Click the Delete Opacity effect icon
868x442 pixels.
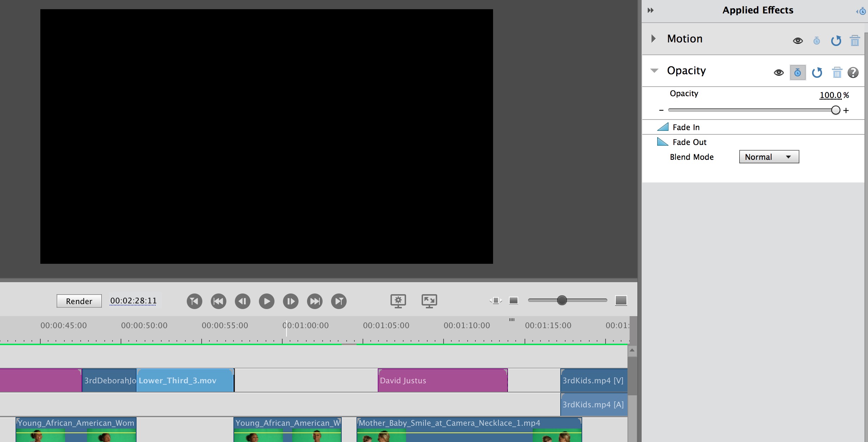[837, 71]
